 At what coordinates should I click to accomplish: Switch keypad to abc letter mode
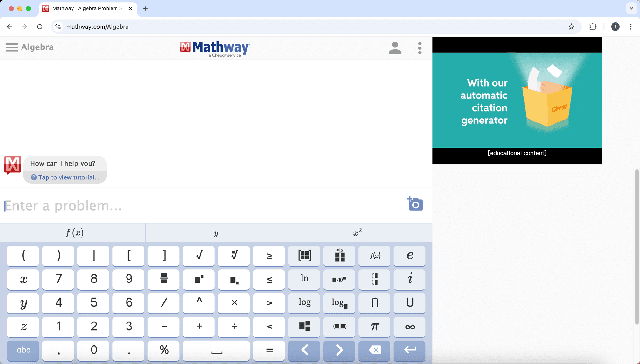[x=23, y=351]
